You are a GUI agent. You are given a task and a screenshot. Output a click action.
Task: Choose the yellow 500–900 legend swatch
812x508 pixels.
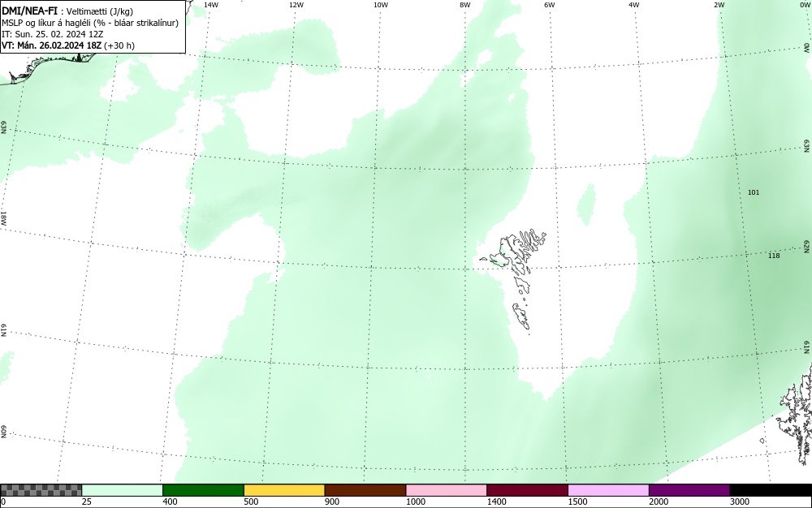[x=284, y=490]
